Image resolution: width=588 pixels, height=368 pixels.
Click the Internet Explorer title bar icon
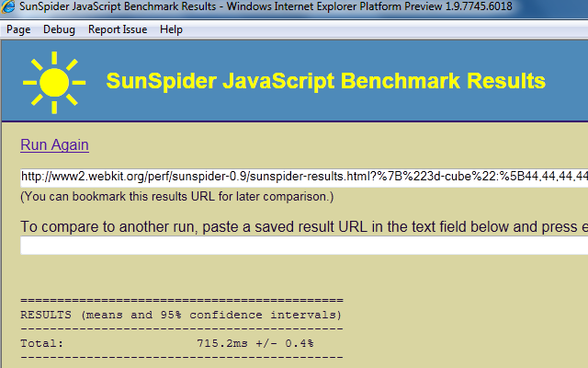pos(7,6)
